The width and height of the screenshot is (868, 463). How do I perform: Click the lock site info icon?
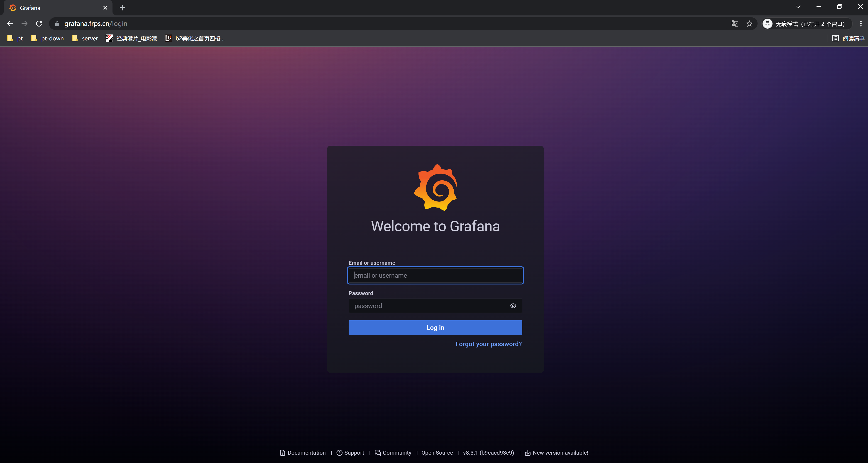coord(57,24)
